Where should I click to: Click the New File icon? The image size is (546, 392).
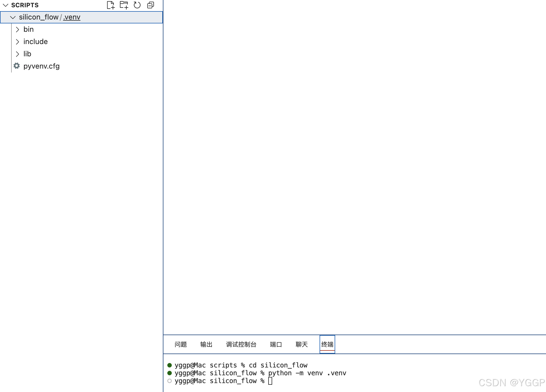(x=111, y=5)
